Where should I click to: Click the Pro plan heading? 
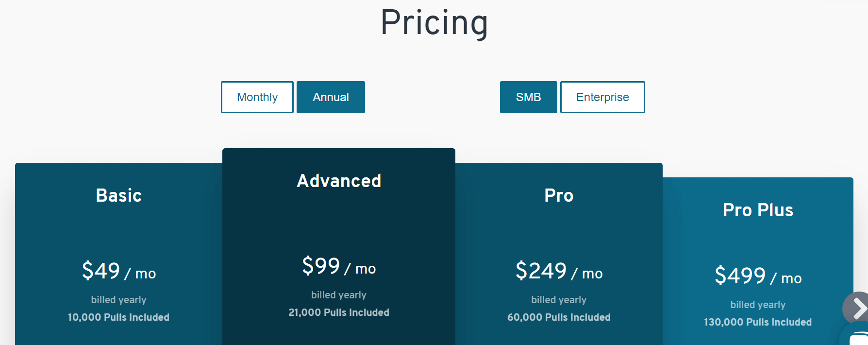coord(559,195)
